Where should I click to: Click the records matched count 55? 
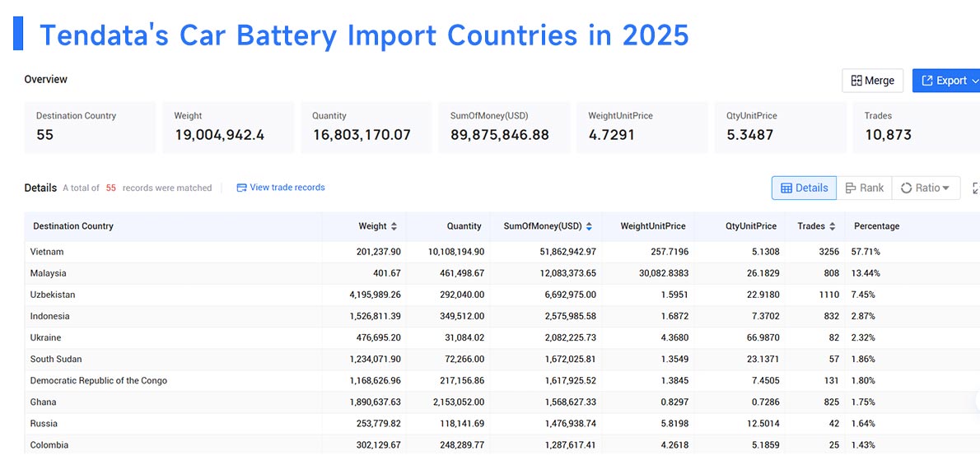pos(110,188)
